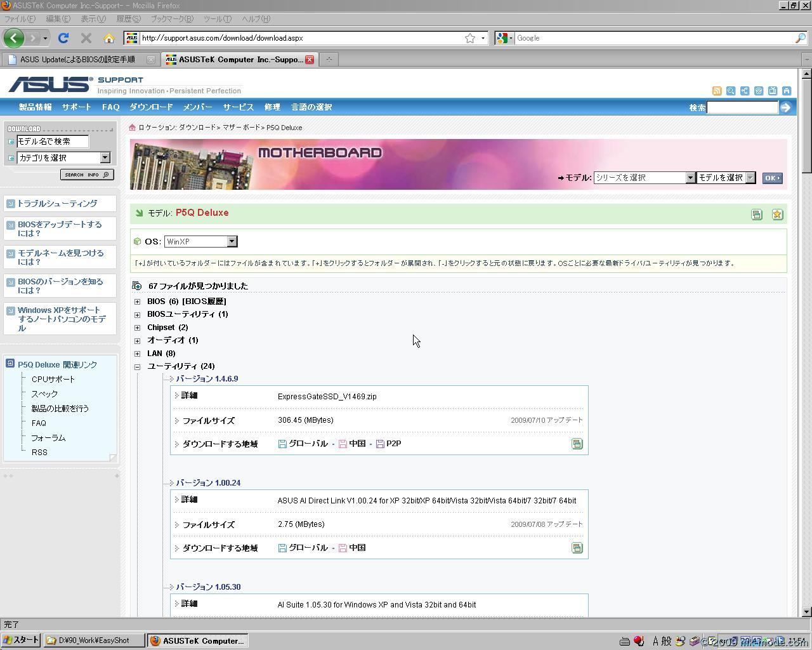Click the add-to-favorites star icon for P5Q Deluxe
The height and width of the screenshot is (650, 812).
point(777,215)
